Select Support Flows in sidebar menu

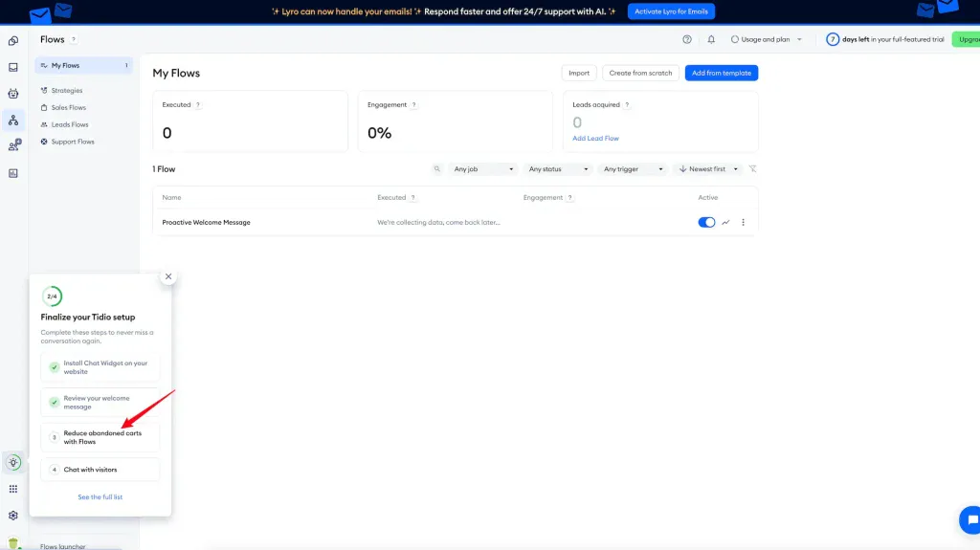click(73, 142)
